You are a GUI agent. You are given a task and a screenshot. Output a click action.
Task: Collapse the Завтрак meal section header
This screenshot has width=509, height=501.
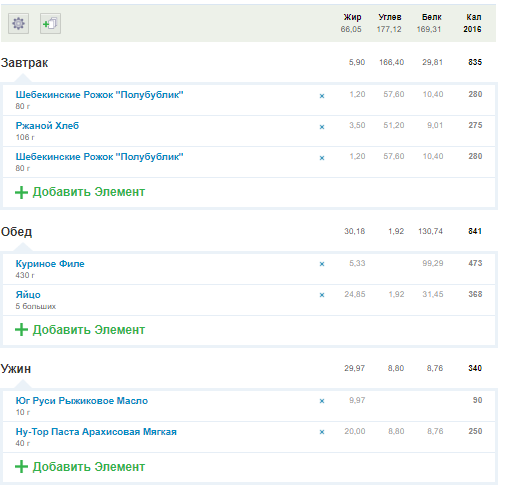[24, 63]
